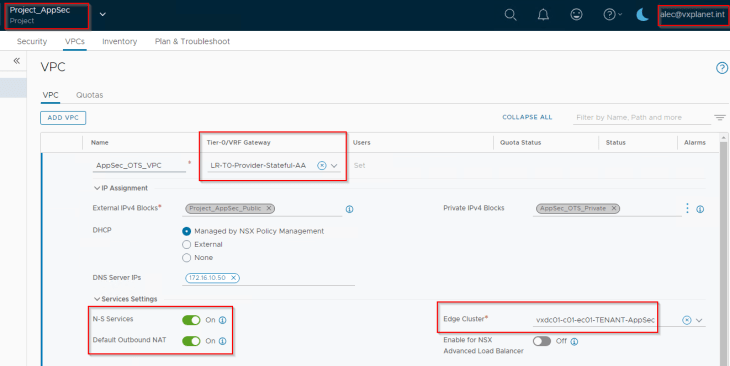This screenshot has width=730, height=366.
Task: Edit the AppSec_OTS_VPC name field
Action: coord(139,165)
